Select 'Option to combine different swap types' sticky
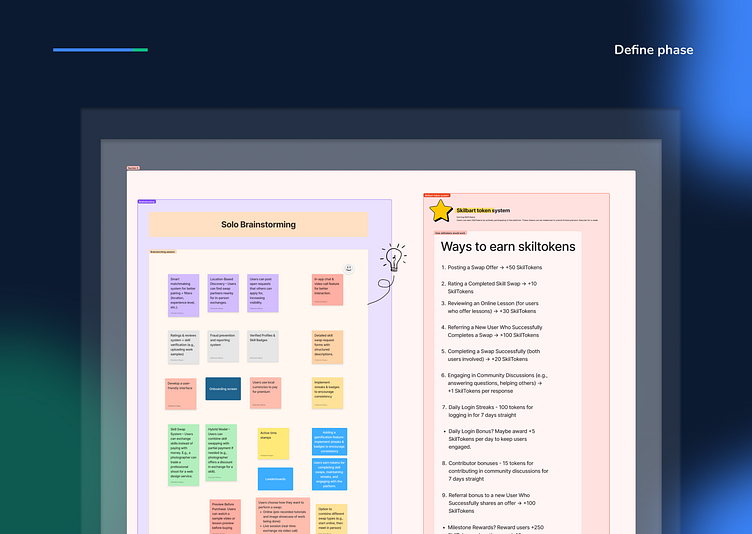Image resolution: width=752 pixels, height=534 pixels. point(331,519)
